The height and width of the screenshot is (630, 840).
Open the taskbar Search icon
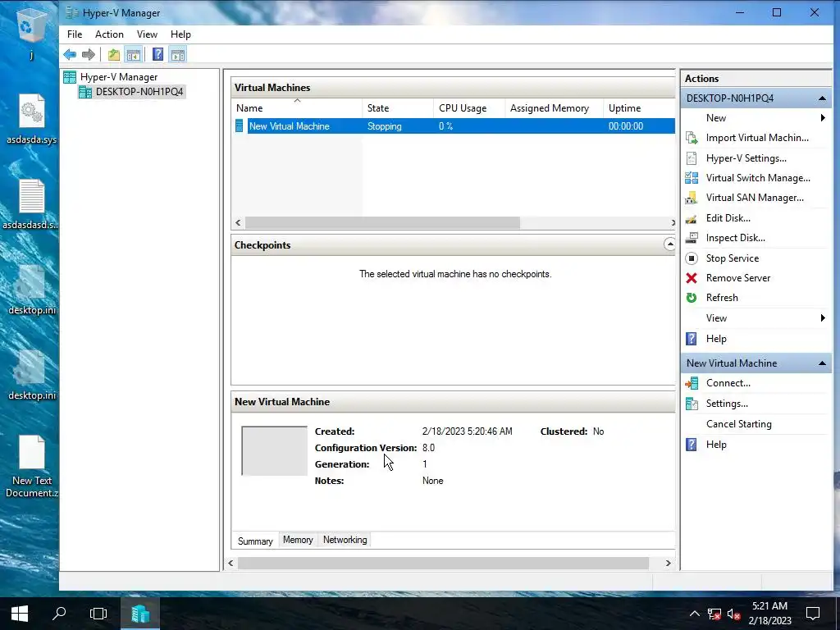[59, 614]
